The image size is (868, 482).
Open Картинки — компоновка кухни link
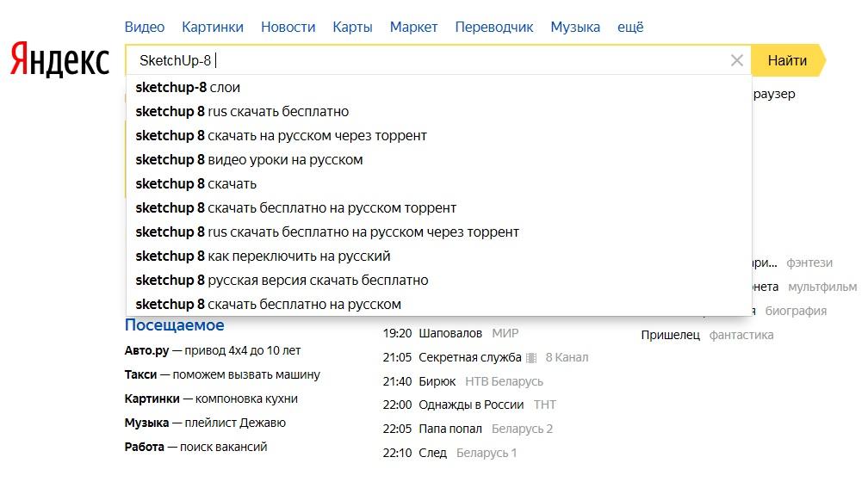[x=211, y=399]
